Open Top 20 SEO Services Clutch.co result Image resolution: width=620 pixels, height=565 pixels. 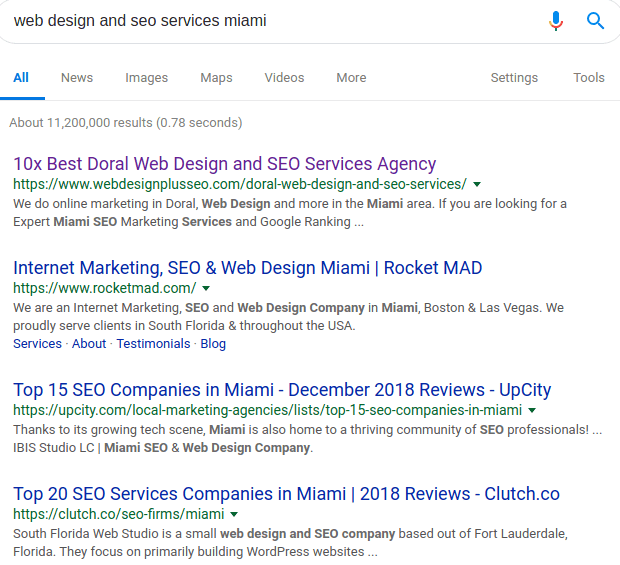point(286,494)
